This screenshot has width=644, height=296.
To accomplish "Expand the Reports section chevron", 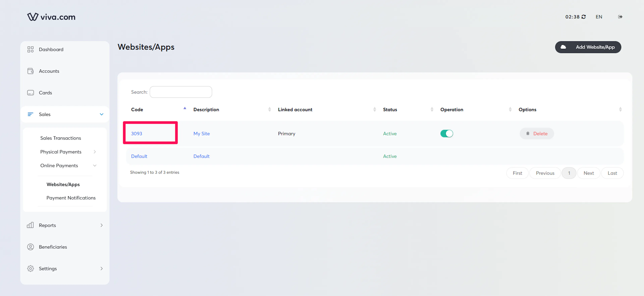I will tap(101, 225).
